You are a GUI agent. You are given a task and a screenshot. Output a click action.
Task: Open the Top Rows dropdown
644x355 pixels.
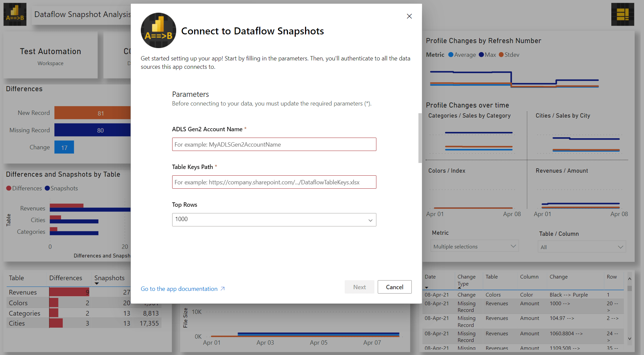click(x=274, y=219)
